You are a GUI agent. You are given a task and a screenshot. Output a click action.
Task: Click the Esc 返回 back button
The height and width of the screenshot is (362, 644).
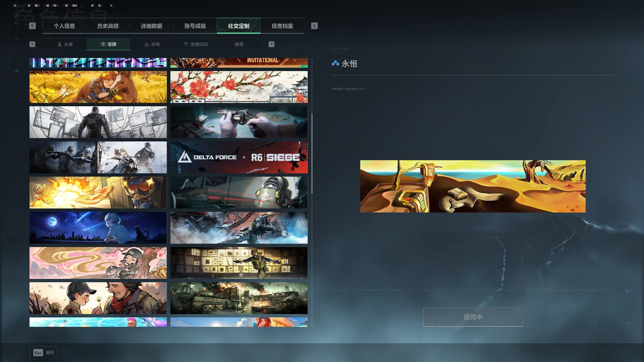43,352
